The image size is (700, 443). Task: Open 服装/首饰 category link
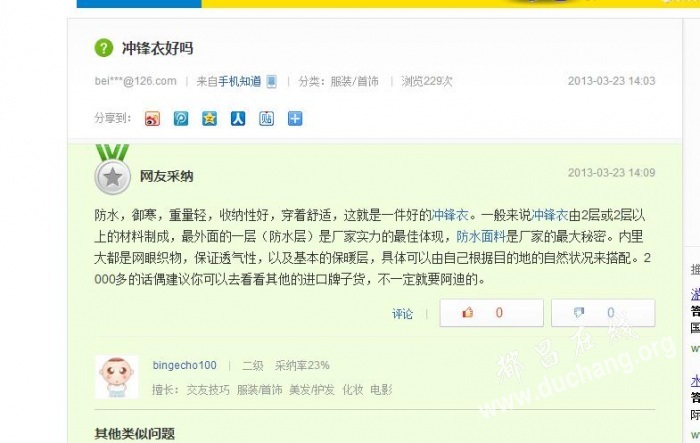click(354, 81)
